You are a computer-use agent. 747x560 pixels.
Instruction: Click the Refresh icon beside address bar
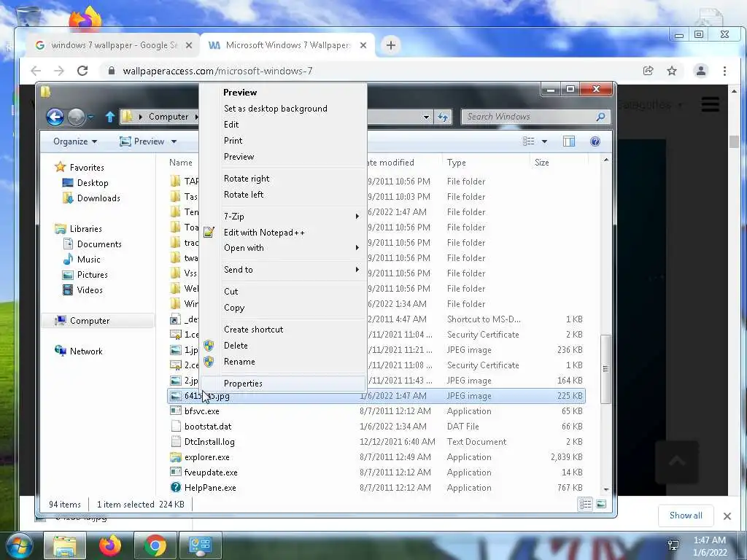click(443, 117)
